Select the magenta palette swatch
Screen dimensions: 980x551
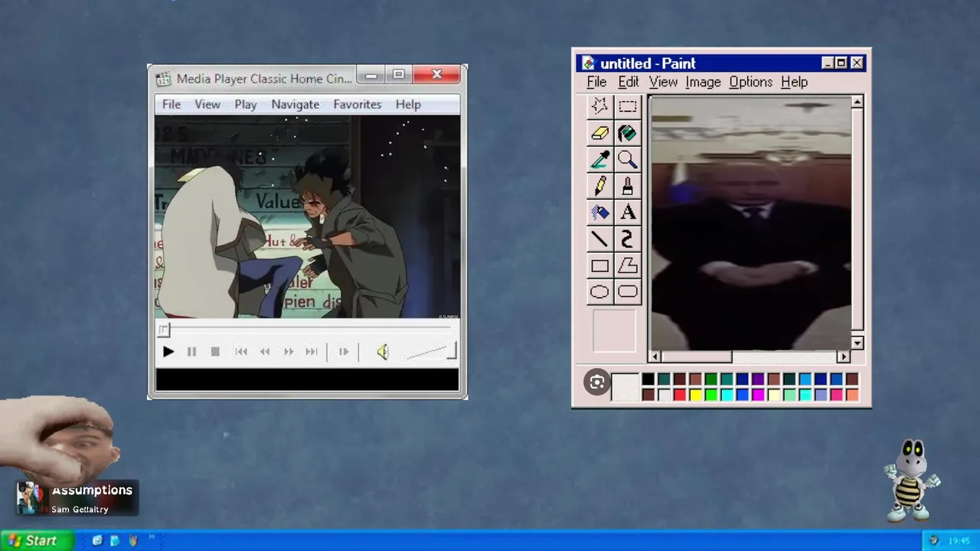[758, 395]
